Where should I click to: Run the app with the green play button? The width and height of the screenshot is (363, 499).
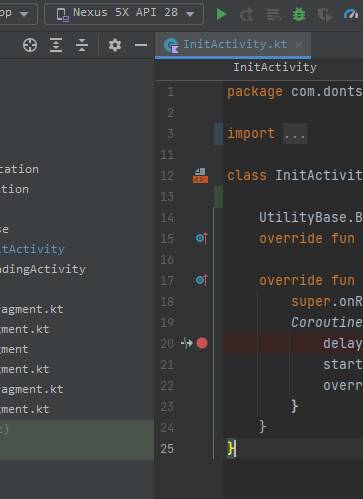tap(221, 14)
